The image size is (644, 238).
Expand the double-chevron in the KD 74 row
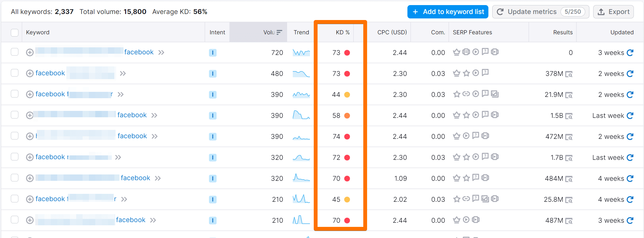click(x=155, y=136)
